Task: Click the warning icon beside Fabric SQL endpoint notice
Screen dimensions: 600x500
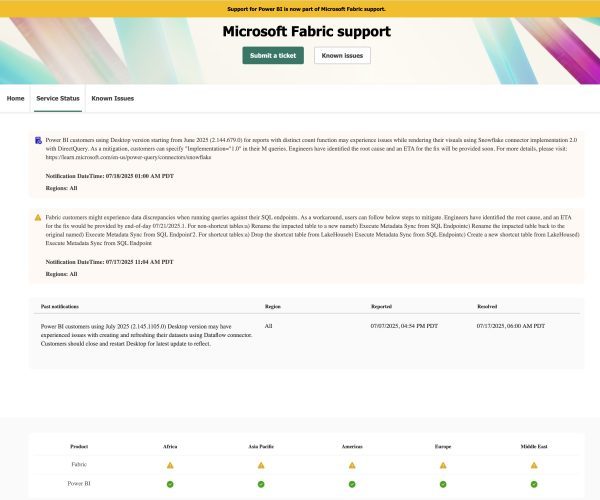Action: (38, 218)
